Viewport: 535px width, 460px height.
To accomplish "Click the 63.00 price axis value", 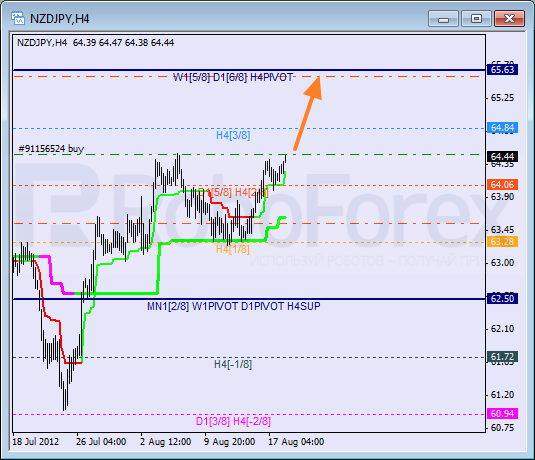I will click(x=502, y=263).
